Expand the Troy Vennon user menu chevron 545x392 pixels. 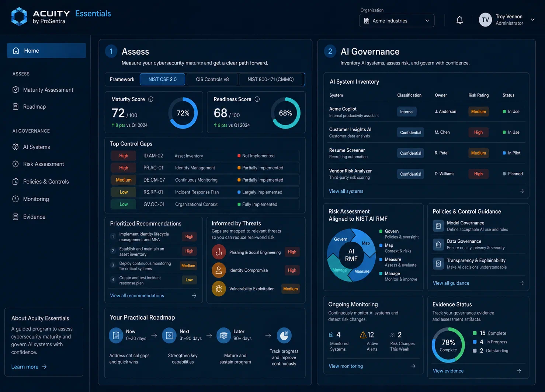[532, 20]
